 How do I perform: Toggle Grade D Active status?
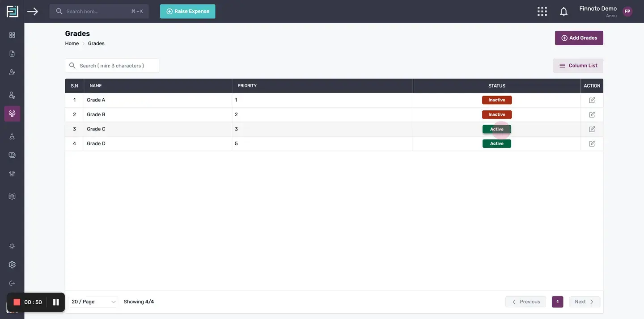coord(497,144)
